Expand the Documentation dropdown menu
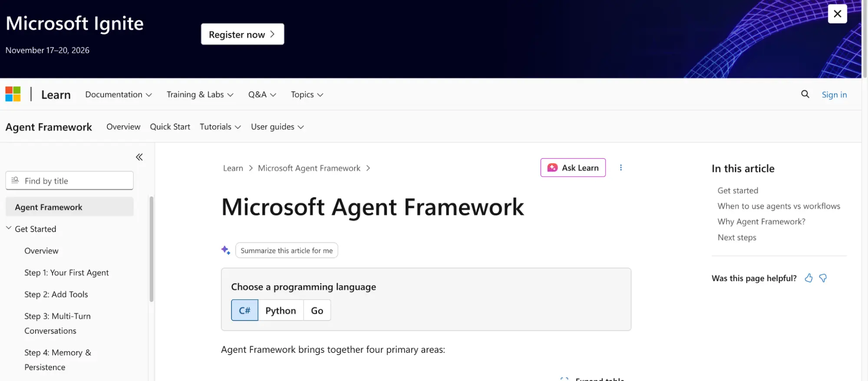Screen dimensions: 868x381 119,94
